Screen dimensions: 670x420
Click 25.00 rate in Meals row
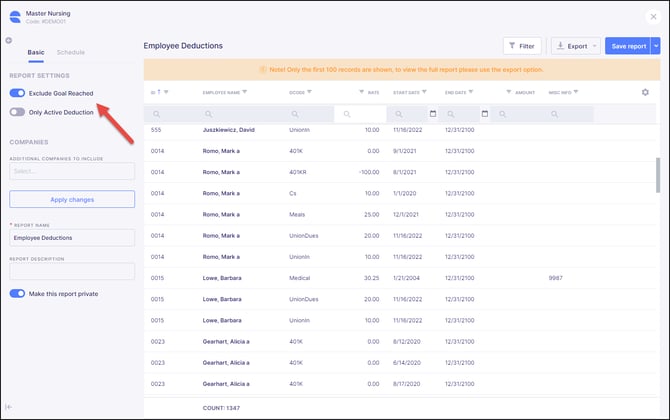point(372,214)
